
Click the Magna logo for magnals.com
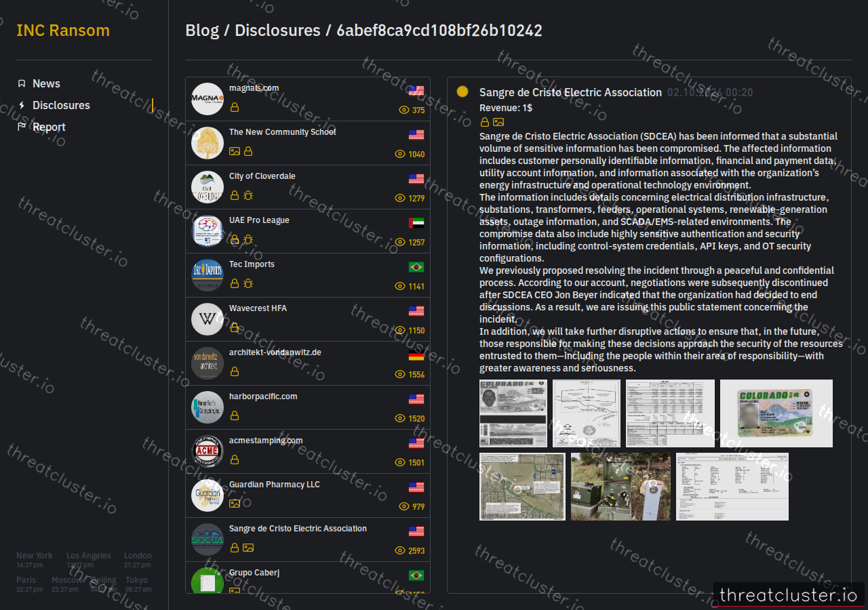click(208, 99)
